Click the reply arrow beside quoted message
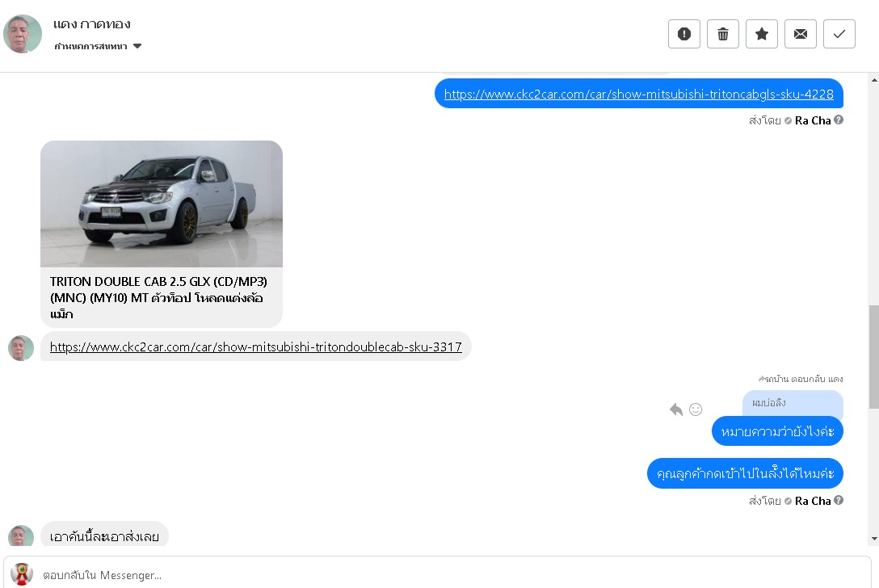 676,409
